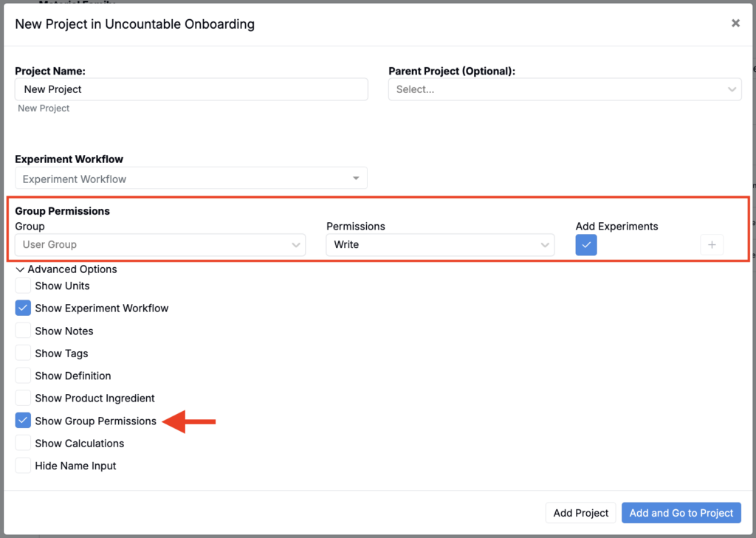Screen dimensions: 756x538
Task: Check Show Calculations option
Action: pyautogui.click(x=24, y=444)
